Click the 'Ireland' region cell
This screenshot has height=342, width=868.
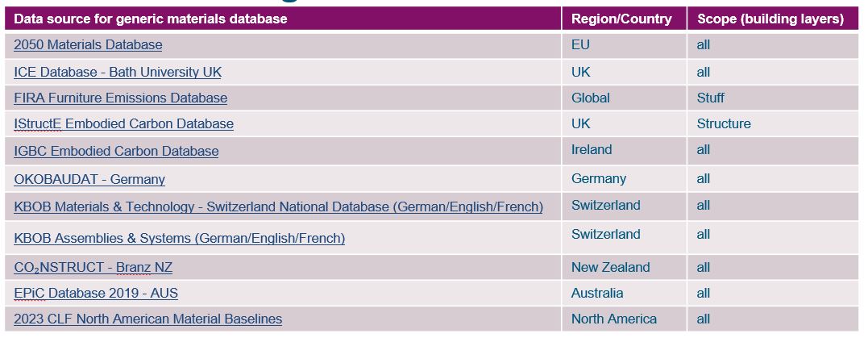(592, 149)
